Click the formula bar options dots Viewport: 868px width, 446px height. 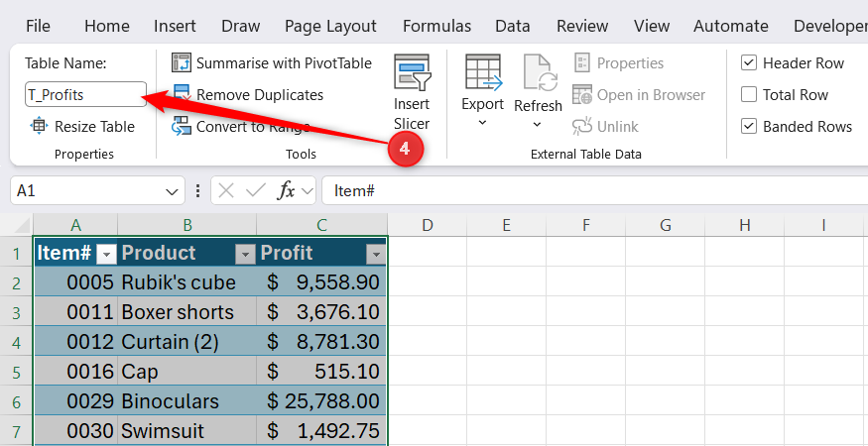click(x=197, y=191)
